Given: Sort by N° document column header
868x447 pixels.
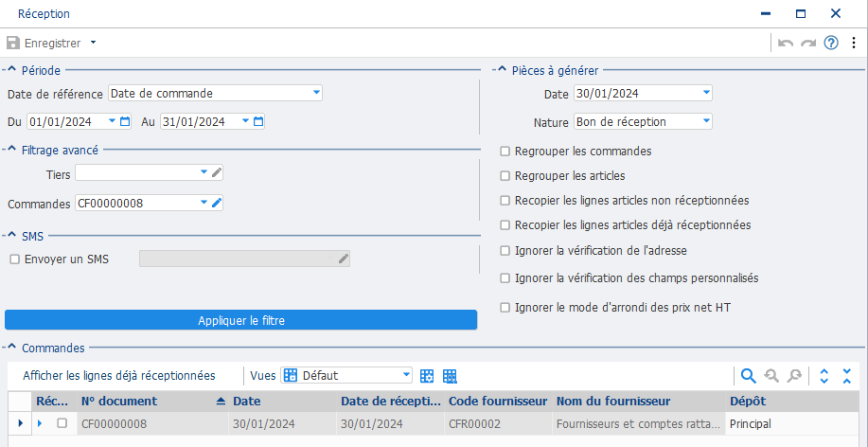Looking at the screenshot, I should (x=153, y=401).
